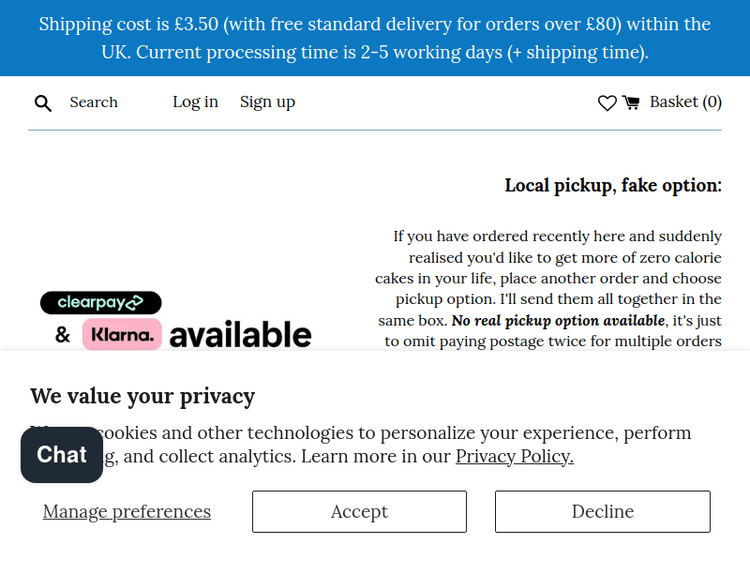Screen dimensions: 750x563
Task: Click the 'We value your privacy' heading
Action: pos(143,396)
